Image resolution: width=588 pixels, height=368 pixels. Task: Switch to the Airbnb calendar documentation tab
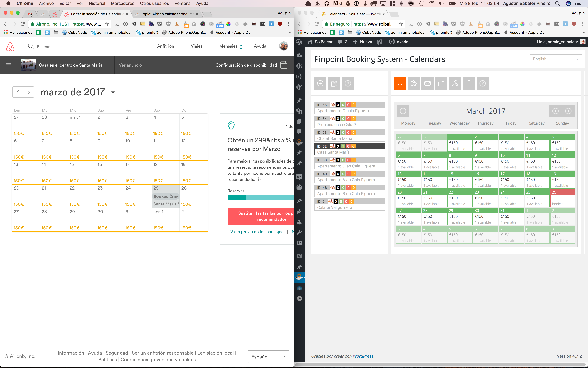coord(167,14)
